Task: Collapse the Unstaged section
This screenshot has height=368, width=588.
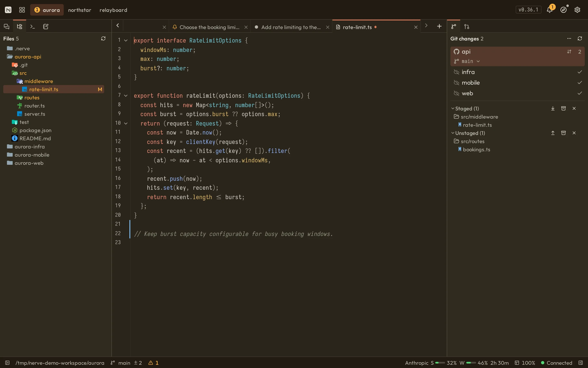Action: click(453, 133)
